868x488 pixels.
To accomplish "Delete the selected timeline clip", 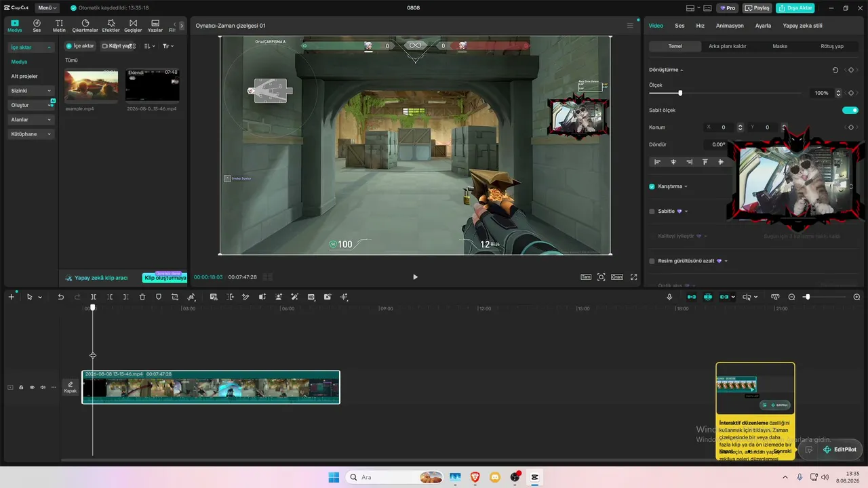I will [142, 297].
